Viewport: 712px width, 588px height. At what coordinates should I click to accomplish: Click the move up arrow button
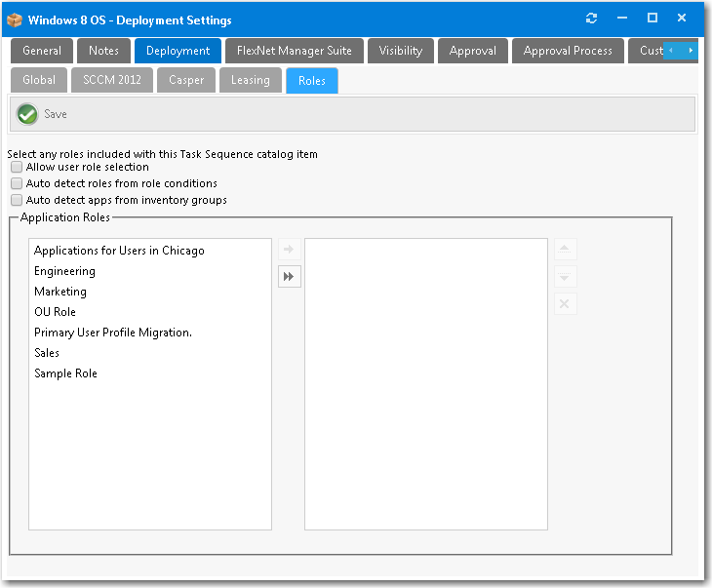click(566, 250)
